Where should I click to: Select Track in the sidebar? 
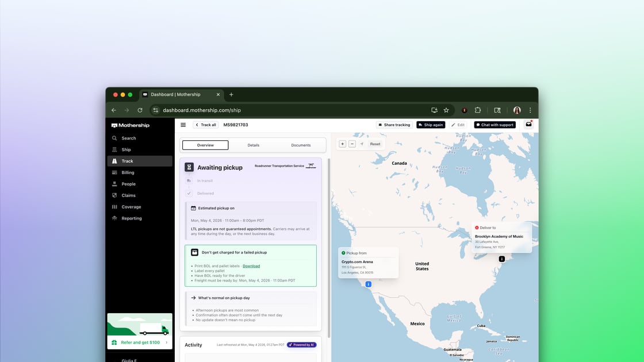(x=140, y=161)
